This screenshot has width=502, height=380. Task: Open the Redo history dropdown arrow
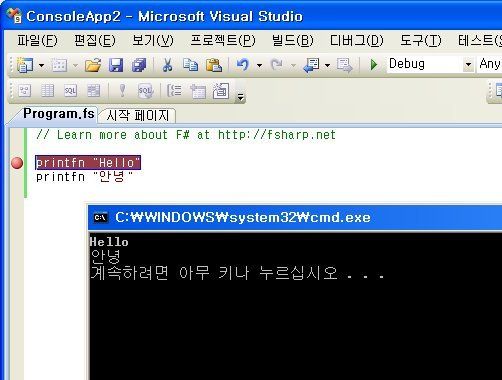pyautogui.click(x=293, y=65)
